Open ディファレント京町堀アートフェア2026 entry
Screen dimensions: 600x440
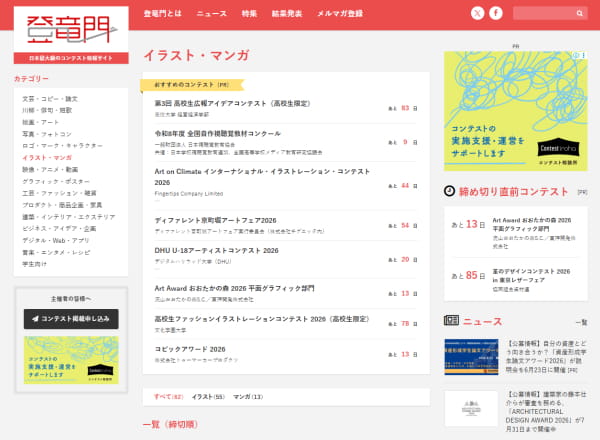215,220
